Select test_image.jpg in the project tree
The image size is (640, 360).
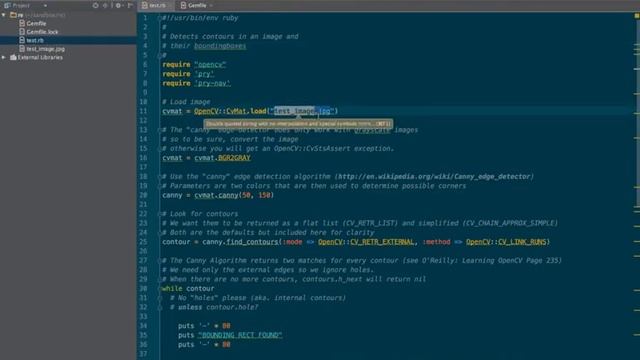pos(45,49)
